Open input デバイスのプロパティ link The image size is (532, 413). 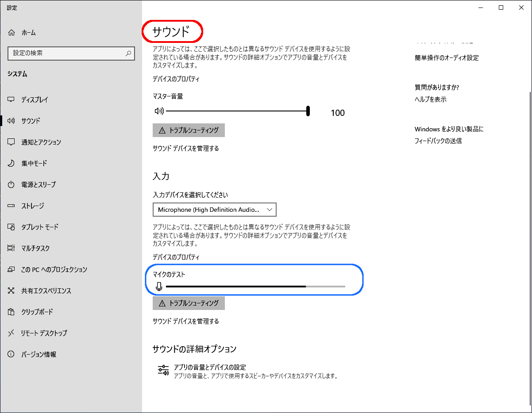coord(176,257)
